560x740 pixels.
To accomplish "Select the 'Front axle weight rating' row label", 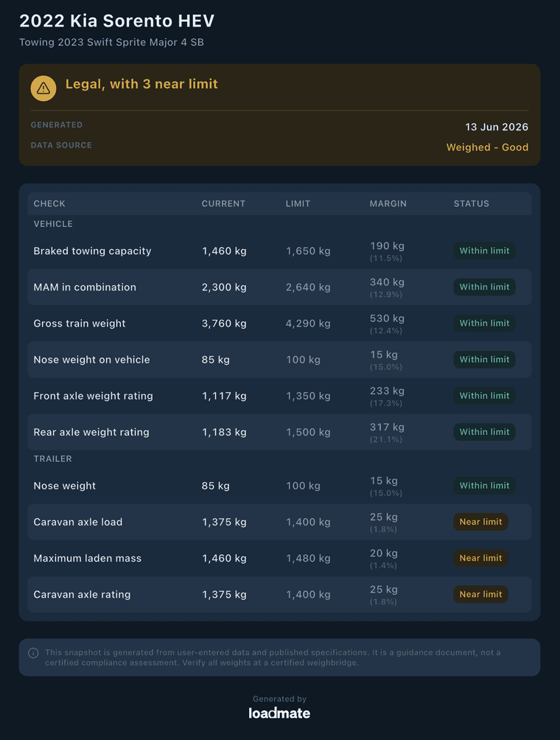I will pos(94,396).
